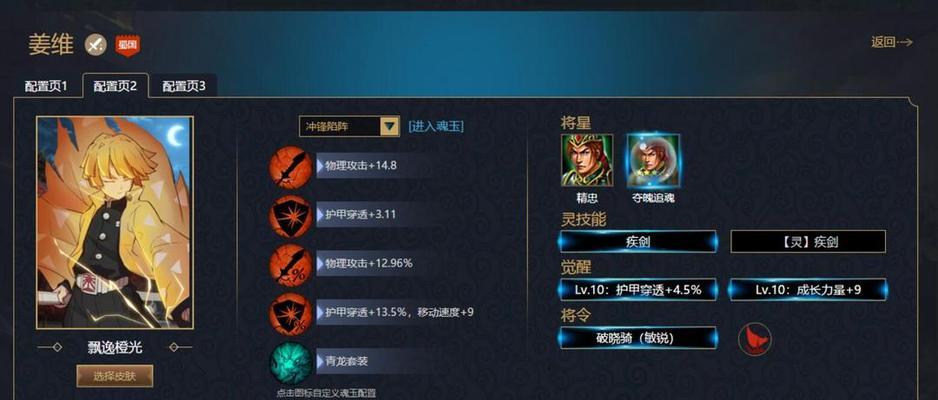This screenshot has height=400, width=938.
Task: Select the 物理攻击+14.8 soul jade icon
Action: (290, 167)
